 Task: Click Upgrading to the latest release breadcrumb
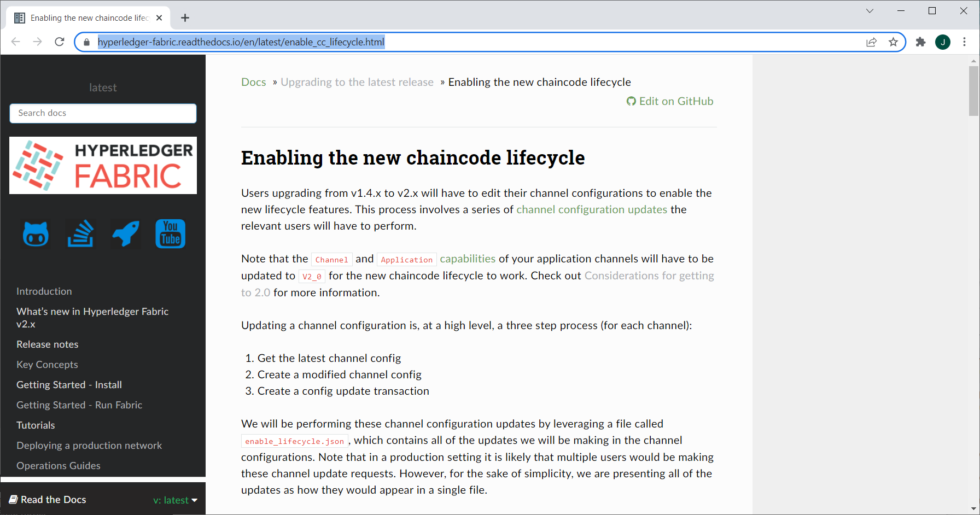357,82
